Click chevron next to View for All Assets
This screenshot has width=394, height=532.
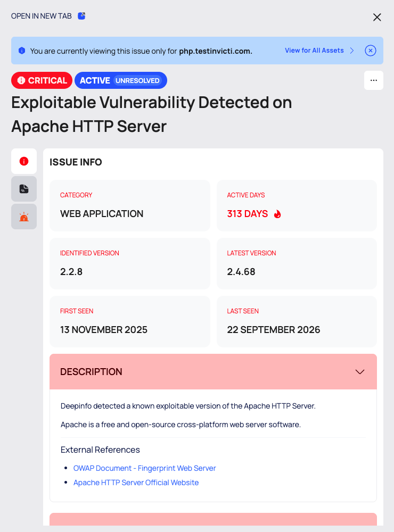tap(352, 51)
